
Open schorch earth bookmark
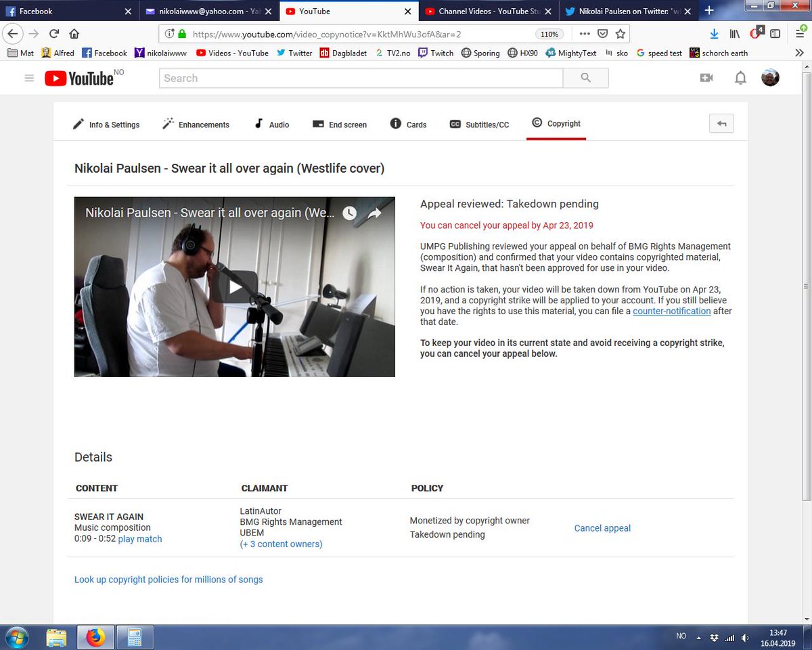[x=719, y=53]
